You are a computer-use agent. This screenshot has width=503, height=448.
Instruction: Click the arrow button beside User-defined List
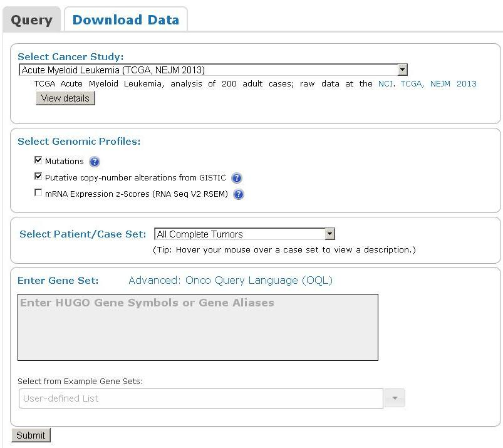pyautogui.click(x=395, y=398)
